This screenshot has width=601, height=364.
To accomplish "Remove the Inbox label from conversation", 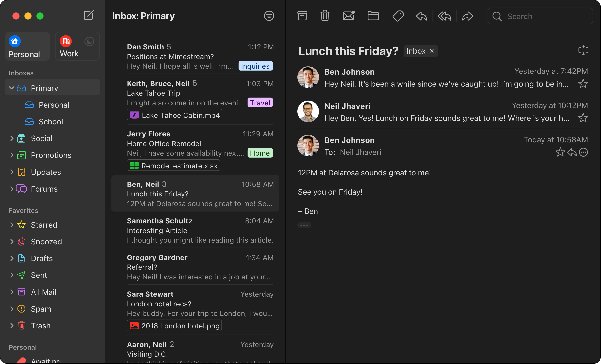I will (432, 51).
